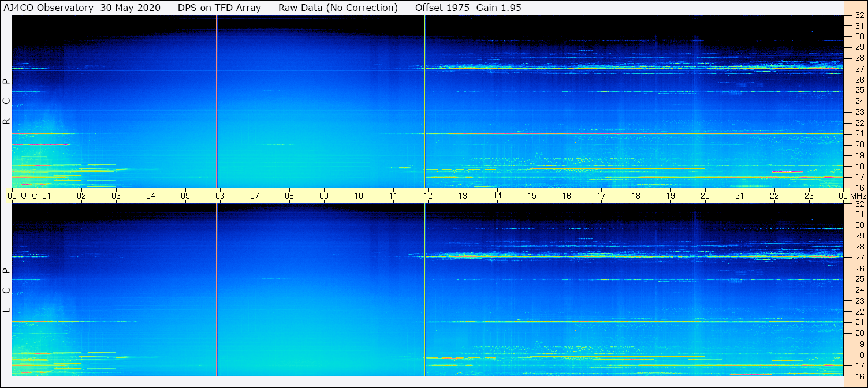The height and width of the screenshot is (388, 868).
Task: Click the AJ4CO Observatory title text
Action: click(x=49, y=8)
